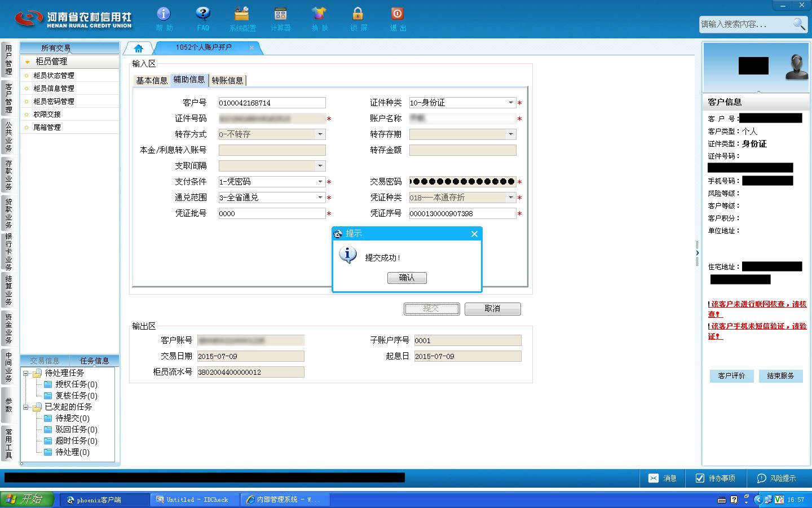Click the info icon in 提示 dialog

point(348,256)
